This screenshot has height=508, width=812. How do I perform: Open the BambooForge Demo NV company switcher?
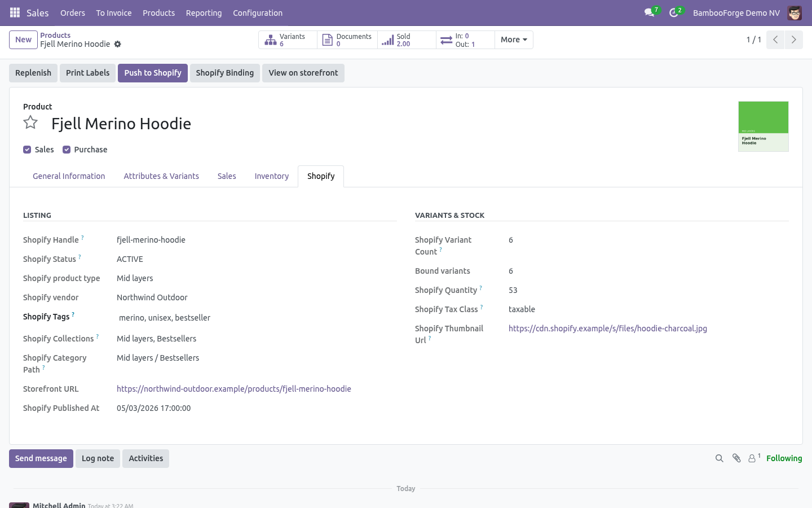[x=736, y=13]
